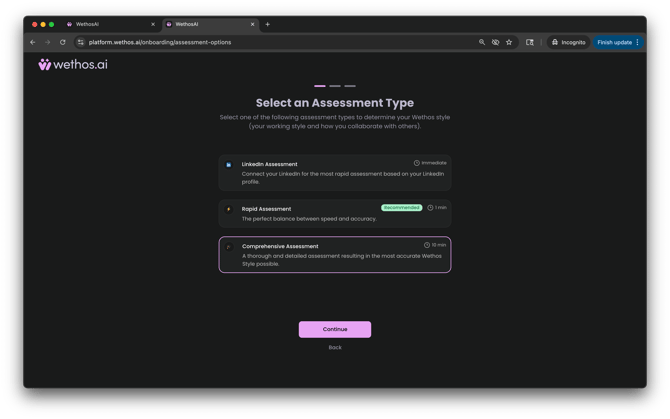Screen dimensions: 670x419
Task: Open the side panel icon
Action: point(530,42)
